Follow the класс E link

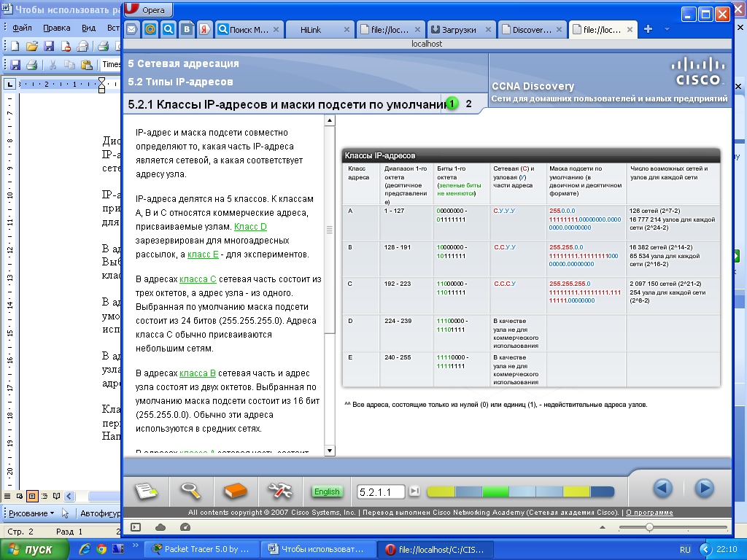tap(203, 254)
